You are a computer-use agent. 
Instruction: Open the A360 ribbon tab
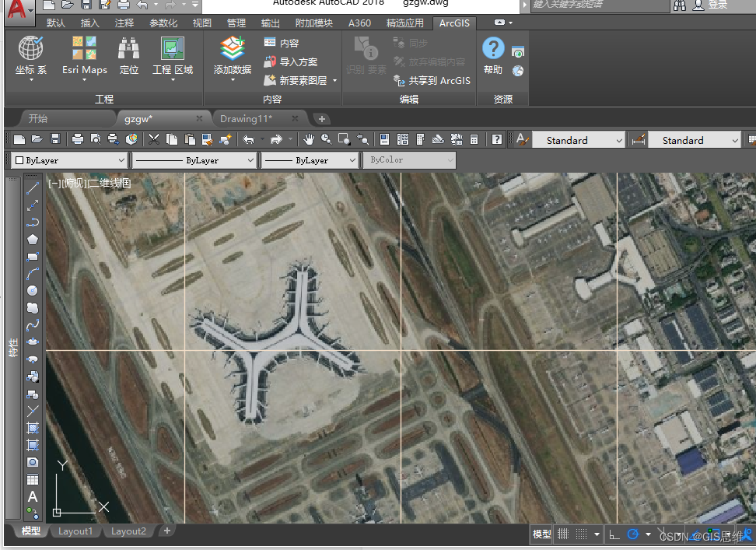tap(359, 23)
